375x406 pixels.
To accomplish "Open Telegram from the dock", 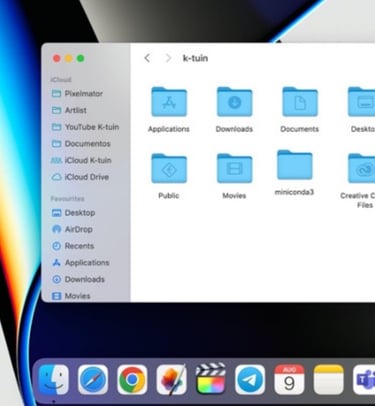I will pos(250,380).
